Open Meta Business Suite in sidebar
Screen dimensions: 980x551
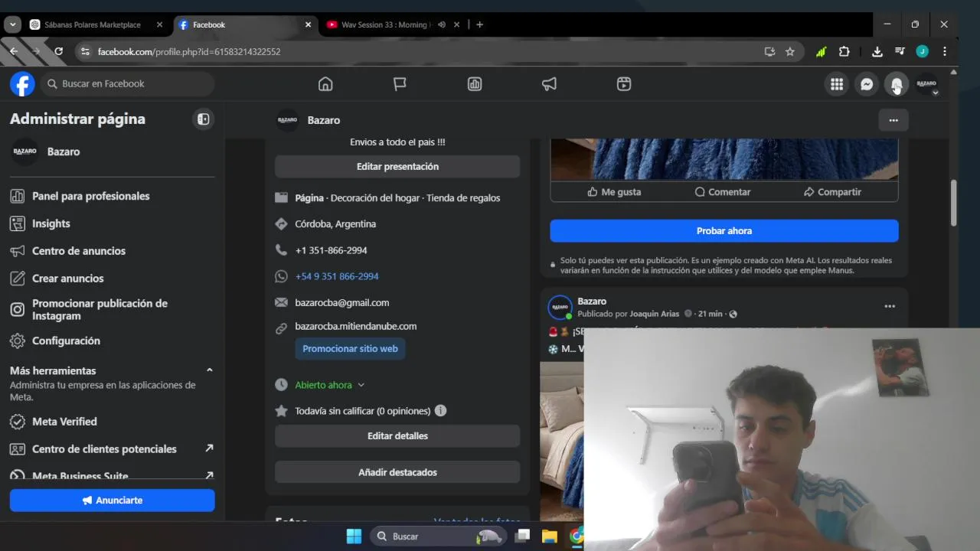coord(112,476)
